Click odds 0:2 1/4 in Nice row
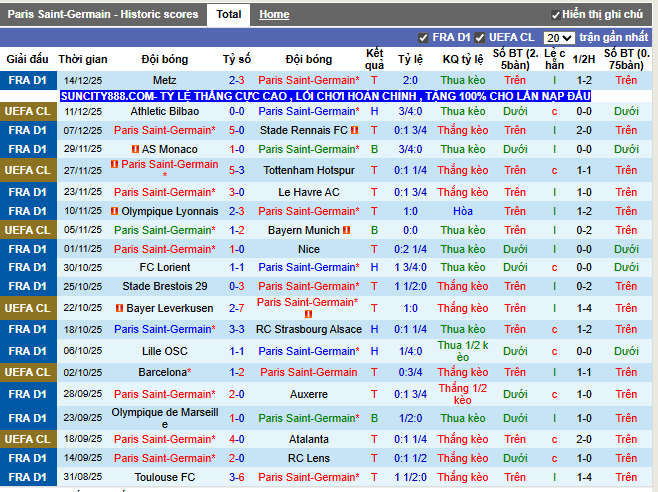 [410, 249]
